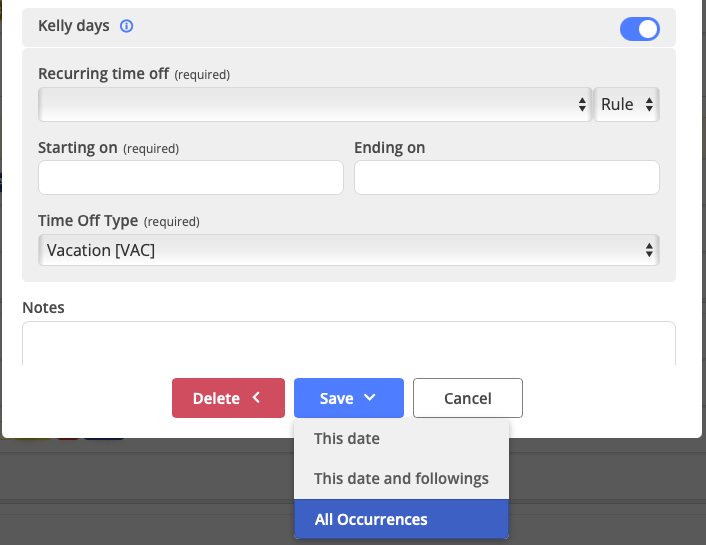The width and height of the screenshot is (706, 545).
Task: Choose This date and followings option
Action: click(x=401, y=478)
